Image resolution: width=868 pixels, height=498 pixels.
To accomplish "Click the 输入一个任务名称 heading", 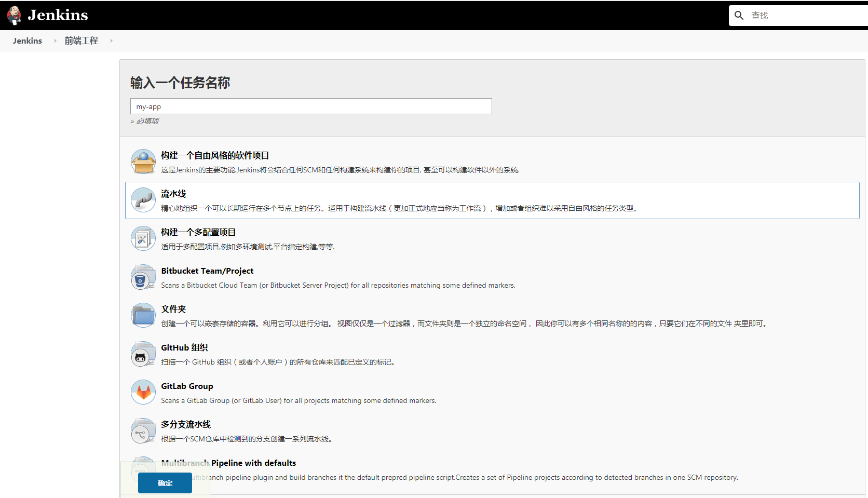I will (x=180, y=83).
